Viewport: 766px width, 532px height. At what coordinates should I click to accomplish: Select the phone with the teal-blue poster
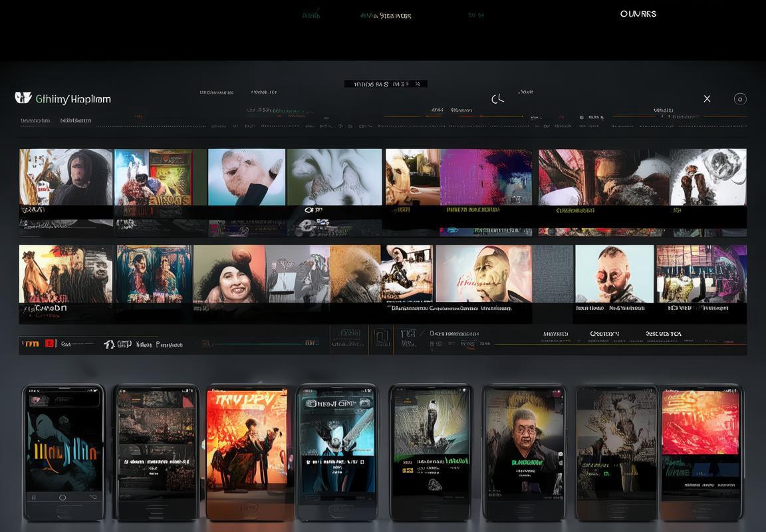coord(336,452)
